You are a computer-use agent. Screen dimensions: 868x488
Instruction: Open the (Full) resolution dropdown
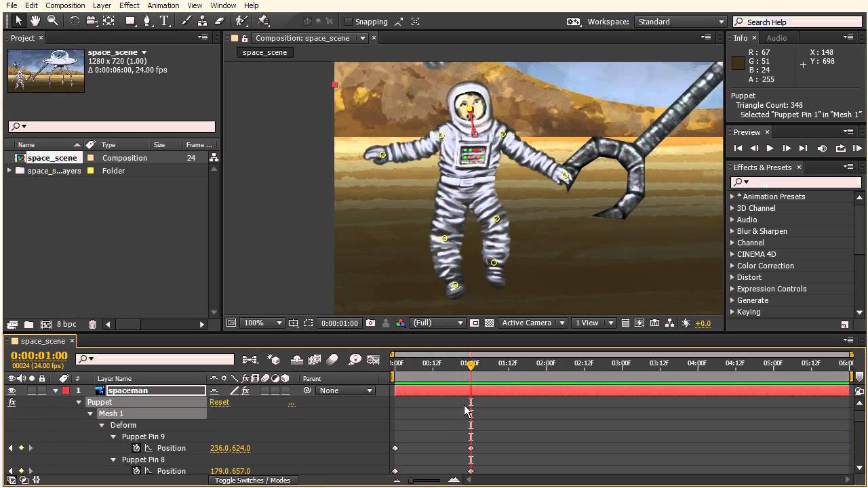click(x=438, y=323)
